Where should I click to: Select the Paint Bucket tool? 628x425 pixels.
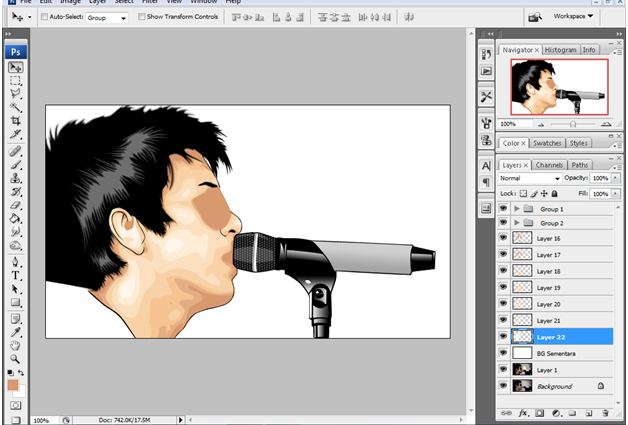pyautogui.click(x=16, y=219)
